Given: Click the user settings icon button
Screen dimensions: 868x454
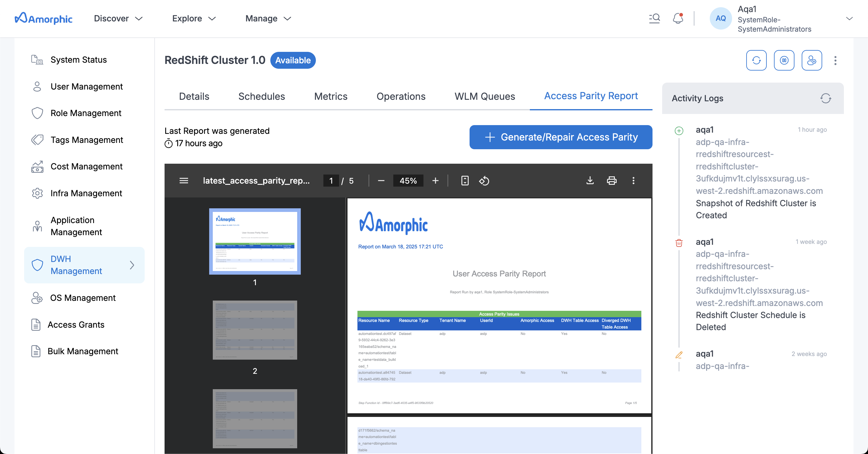Looking at the screenshot, I should tap(811, 60).
